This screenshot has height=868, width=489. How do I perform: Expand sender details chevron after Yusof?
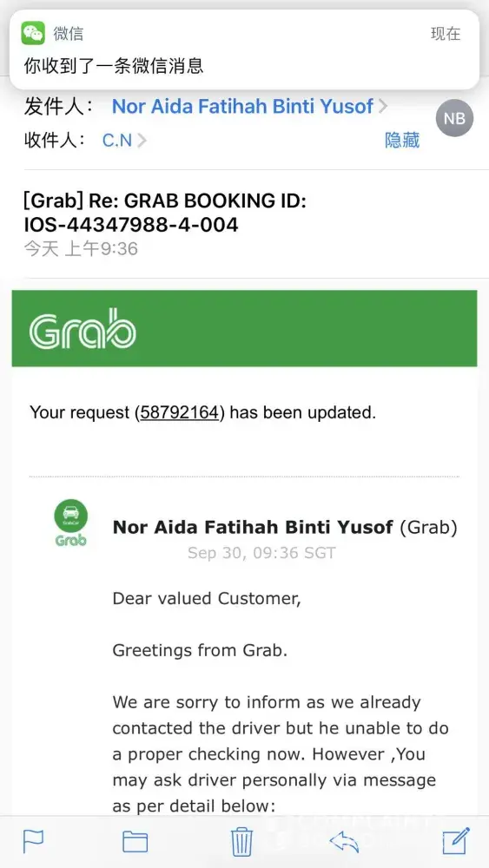pyautogui.click(x=382, y=106)
